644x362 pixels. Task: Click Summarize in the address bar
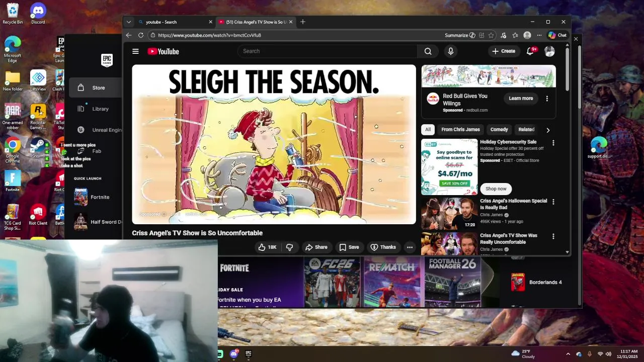(460, 35)
